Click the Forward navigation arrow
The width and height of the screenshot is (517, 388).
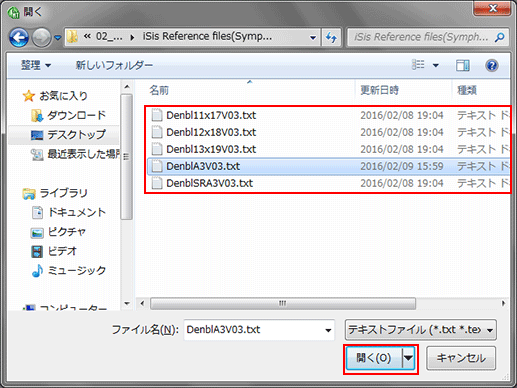click(x=41, y=37)
